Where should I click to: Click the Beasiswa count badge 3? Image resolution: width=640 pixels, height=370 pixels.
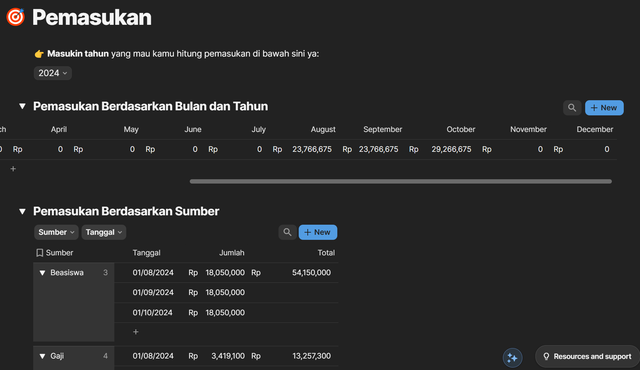tap(105, 273)
